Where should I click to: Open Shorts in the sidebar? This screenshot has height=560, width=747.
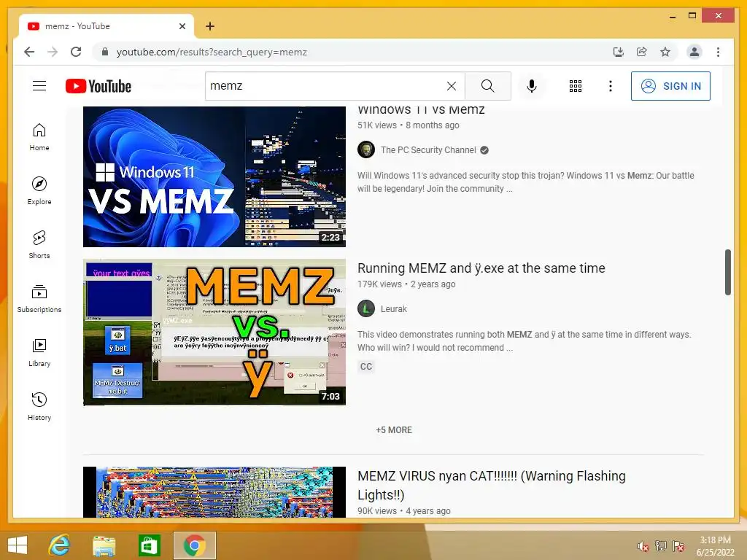[39, 245]
